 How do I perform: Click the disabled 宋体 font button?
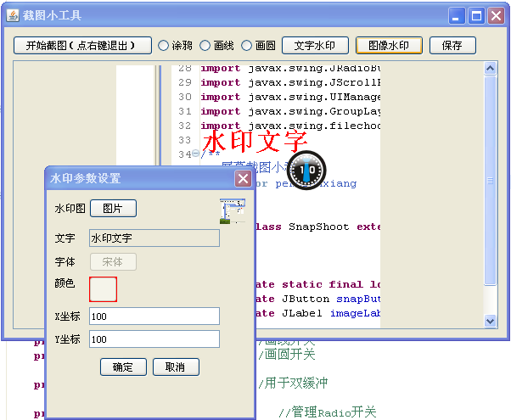pos(113,261)
